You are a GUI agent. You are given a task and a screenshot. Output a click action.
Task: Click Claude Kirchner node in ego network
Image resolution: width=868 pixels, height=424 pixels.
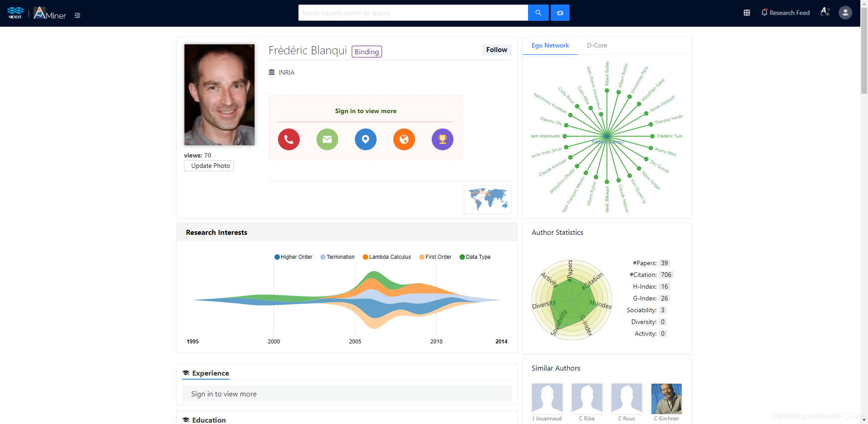tap(571, 157)
